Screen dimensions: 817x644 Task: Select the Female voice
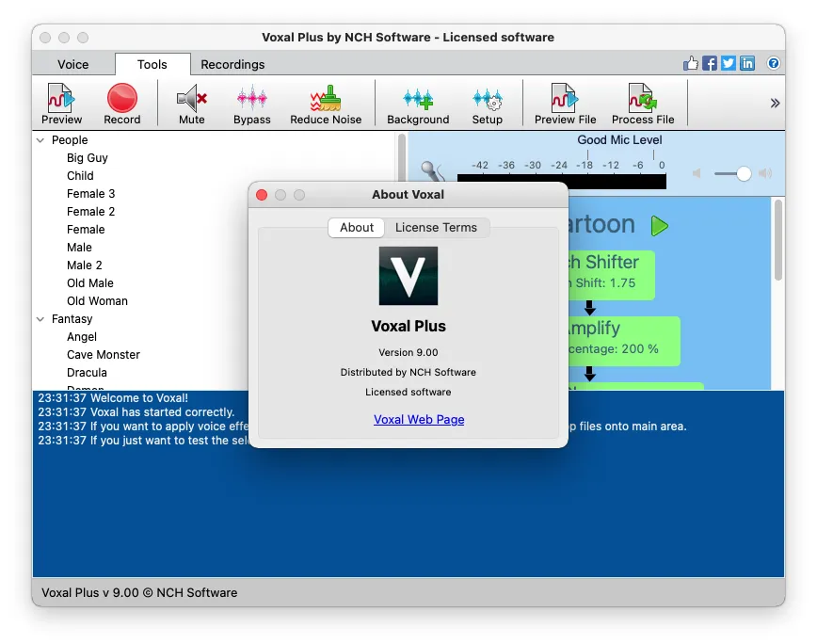86,229
